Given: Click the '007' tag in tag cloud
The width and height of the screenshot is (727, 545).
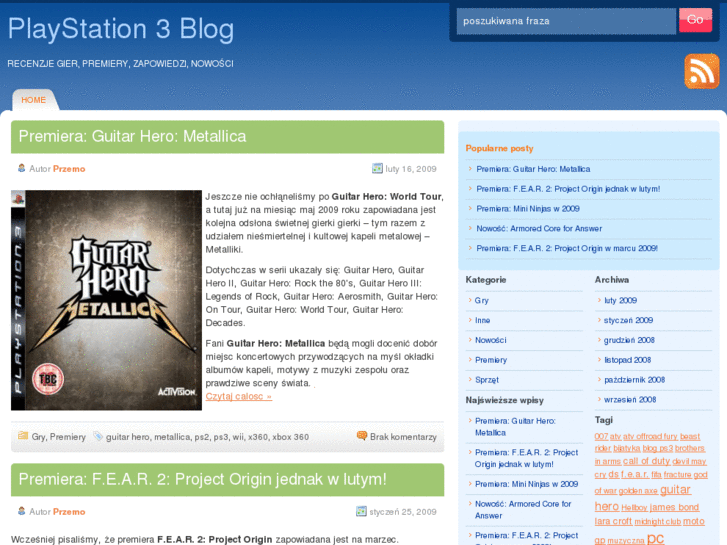Looking at the screenshot, I should tap(601, 436).
